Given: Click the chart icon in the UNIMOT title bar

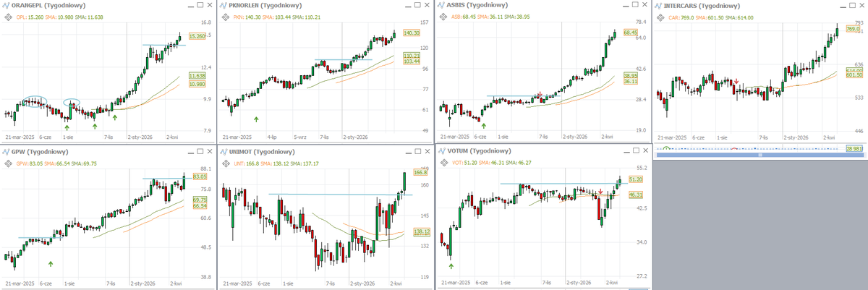Looking at the screenshot, I should 224,150.
